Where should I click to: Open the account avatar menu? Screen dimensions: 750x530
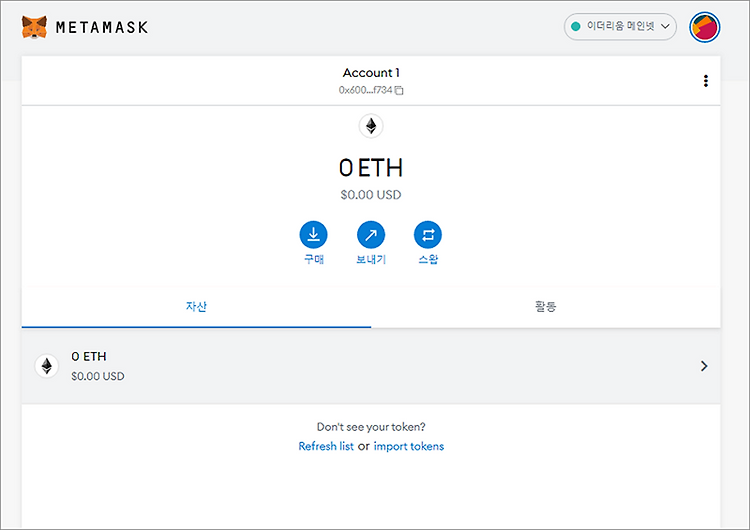tap(705, 27)
